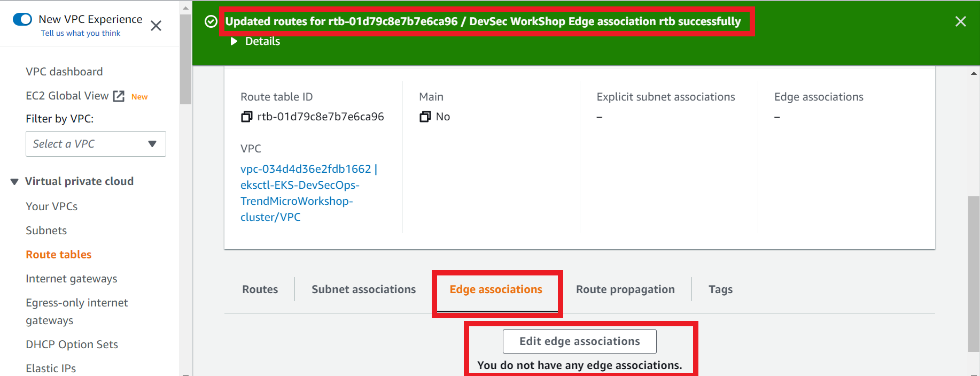
Task: Copy the route table ID
Action: point(246,117)
